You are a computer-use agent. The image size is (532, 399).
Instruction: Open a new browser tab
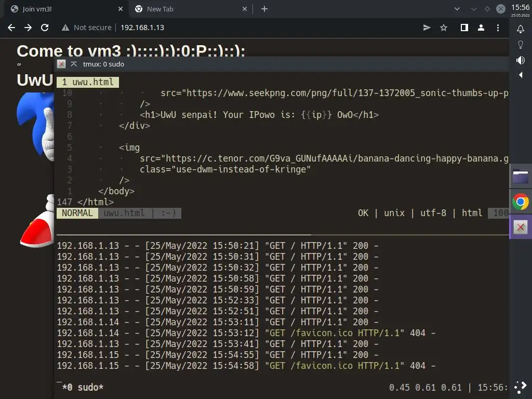[264, 9]
